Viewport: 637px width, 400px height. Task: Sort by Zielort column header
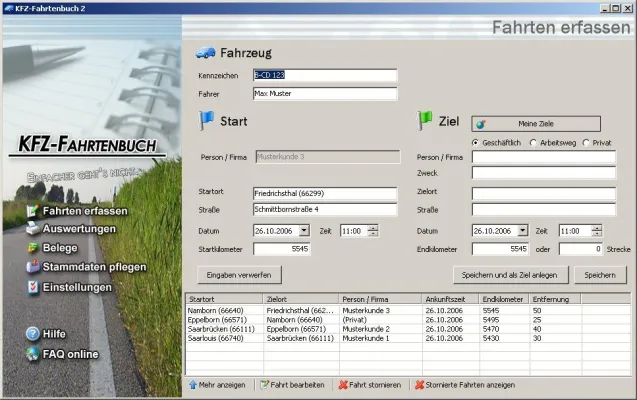(x=301, y=299)
